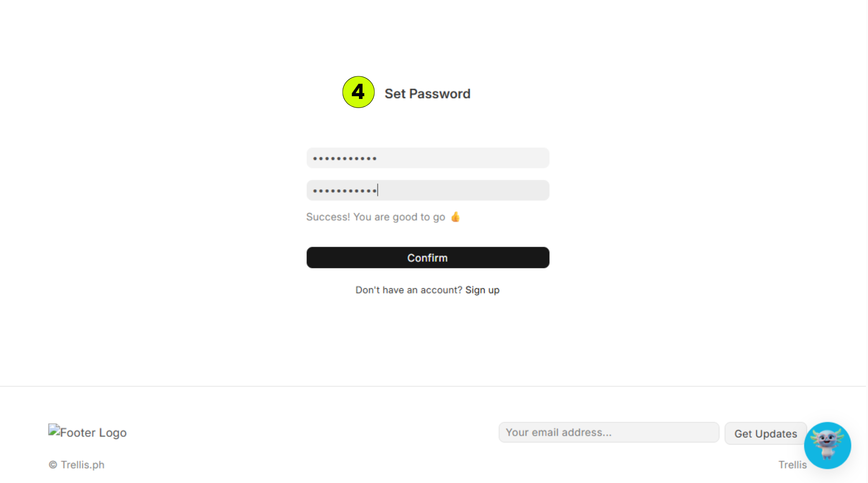Click into the Your email address field
Image resolution: width=868 pixels, height=483 pixels.
point(609,432)
